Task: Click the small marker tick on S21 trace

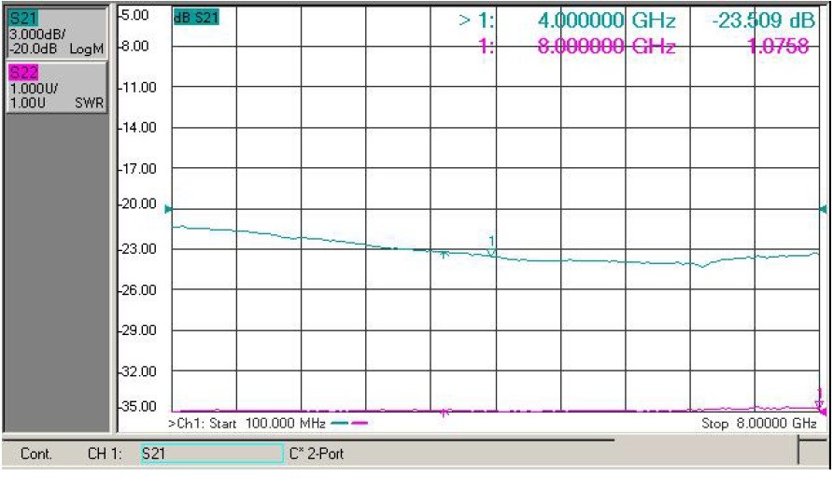Action: tap(445, 255)
